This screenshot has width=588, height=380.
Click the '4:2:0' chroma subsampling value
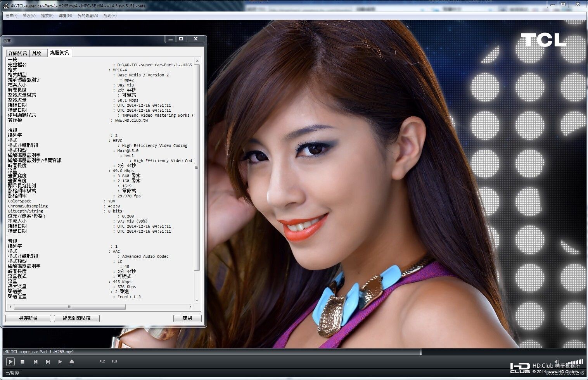(x=114, y=206)
